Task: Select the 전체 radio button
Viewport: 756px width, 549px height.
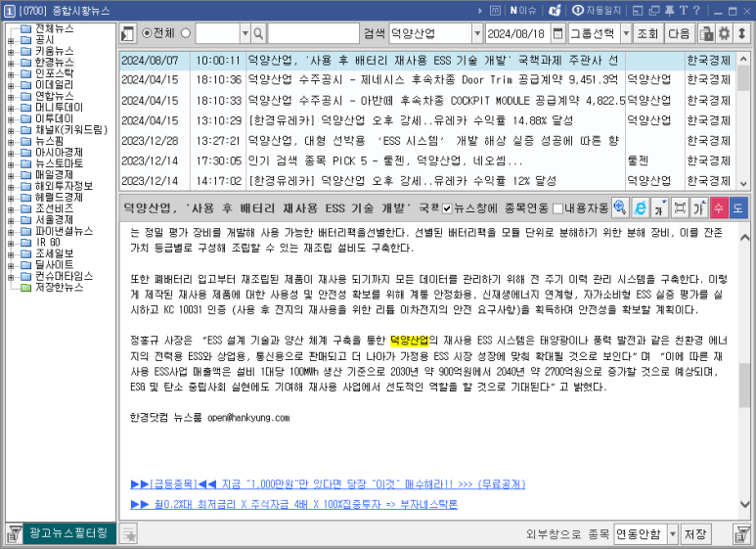Action: pyautogui.click(x=147, y=33)
